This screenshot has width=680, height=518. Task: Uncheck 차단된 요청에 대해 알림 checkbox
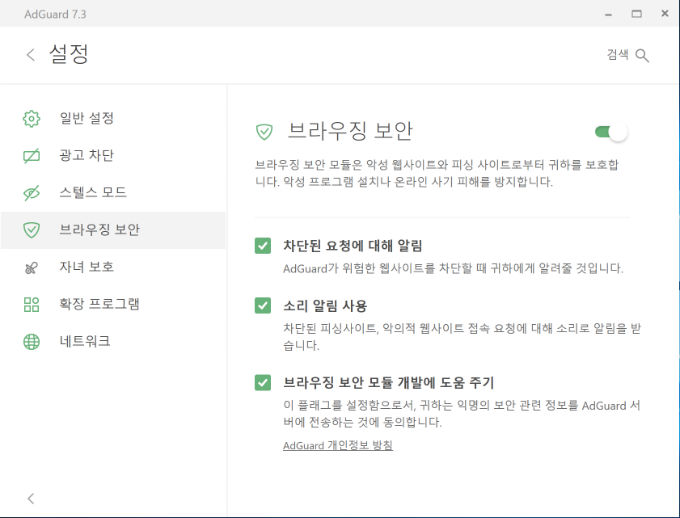tap(263, 246)
